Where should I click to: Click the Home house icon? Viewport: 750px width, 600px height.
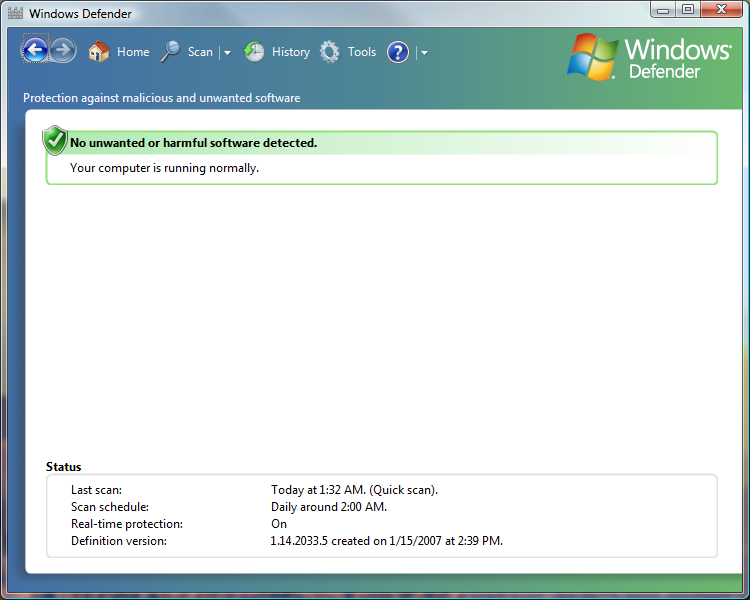pyautogui.click(x=98, y=52)
